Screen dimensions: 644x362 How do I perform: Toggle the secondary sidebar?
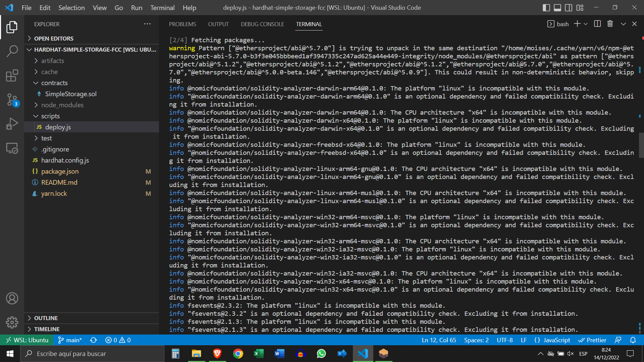(x=568, y=7)
